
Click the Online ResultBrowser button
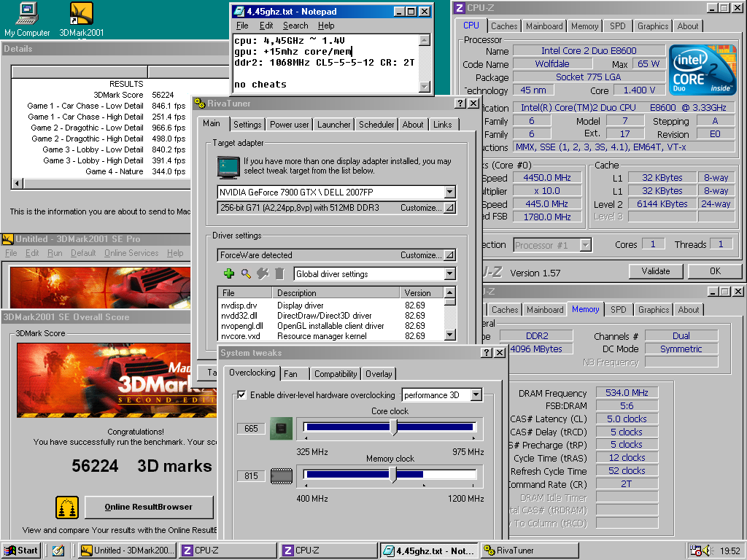tap(149, 507)
